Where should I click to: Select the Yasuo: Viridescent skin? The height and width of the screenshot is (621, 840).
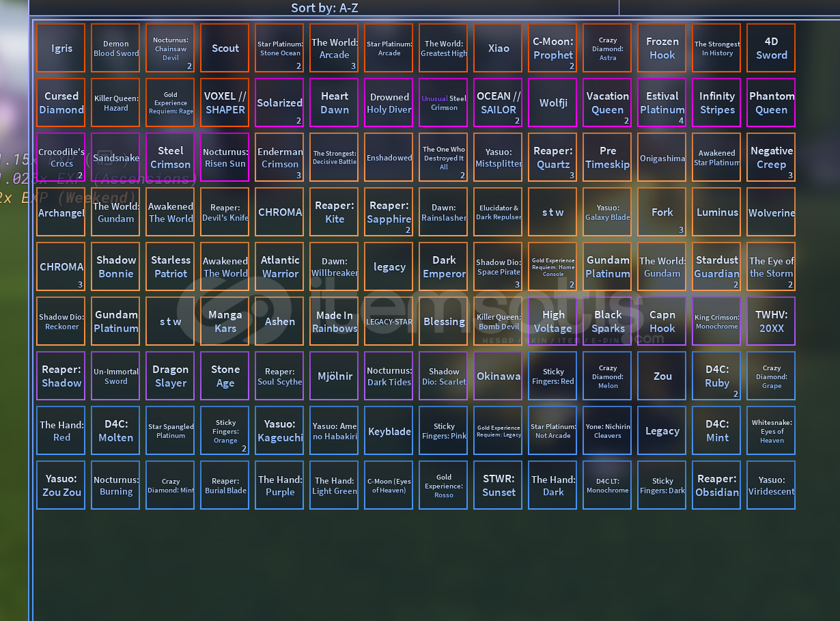pyautogui.click(x=772, y=486)
